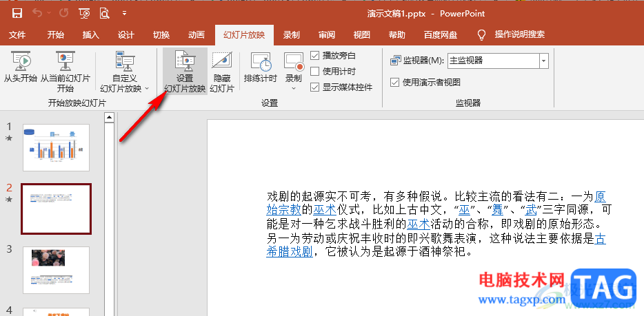The image size is (644, 316).
Task: Click the print preview magnifier icon
Action: pyautogui.click(x=105, y=14)
